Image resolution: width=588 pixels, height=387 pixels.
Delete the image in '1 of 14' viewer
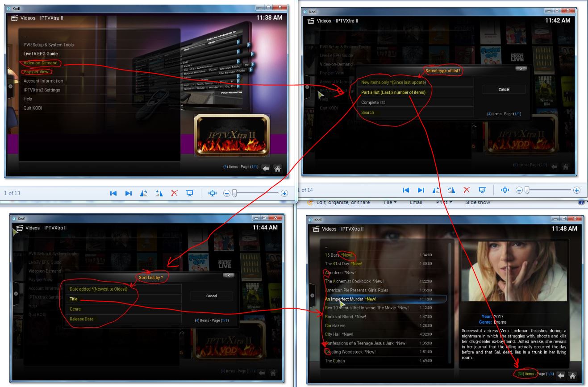[467, 190]
